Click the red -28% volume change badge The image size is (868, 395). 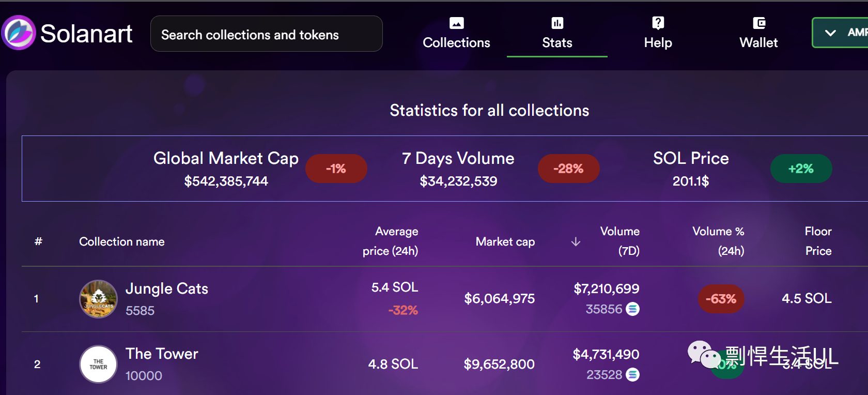coord(568,169)
